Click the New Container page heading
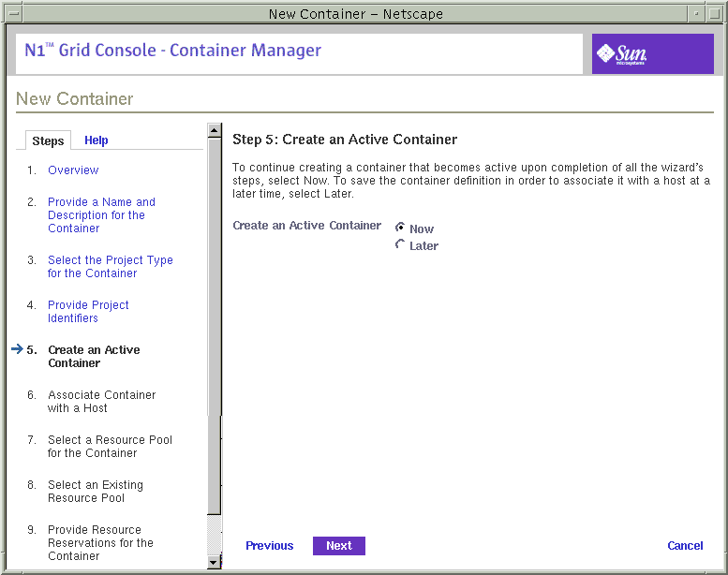Image resolution: width=728 pixels, height=575 pixels. 74,99
